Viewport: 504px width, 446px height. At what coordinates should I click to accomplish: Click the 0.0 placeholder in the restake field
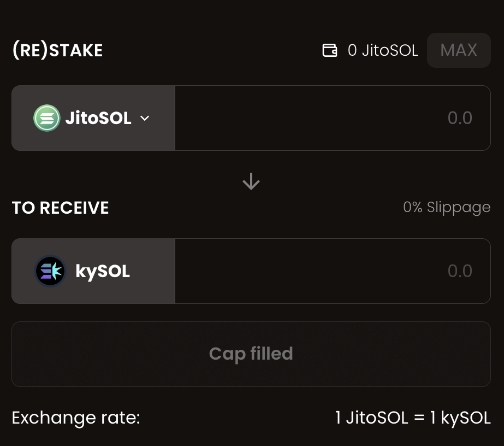click(x=460, y=118)
